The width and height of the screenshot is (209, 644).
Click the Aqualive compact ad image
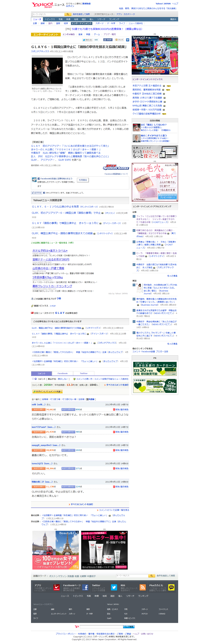(155, 182)
